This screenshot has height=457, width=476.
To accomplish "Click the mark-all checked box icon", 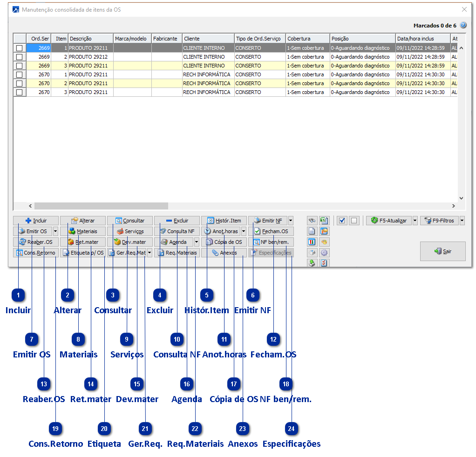I will [342, 221].
